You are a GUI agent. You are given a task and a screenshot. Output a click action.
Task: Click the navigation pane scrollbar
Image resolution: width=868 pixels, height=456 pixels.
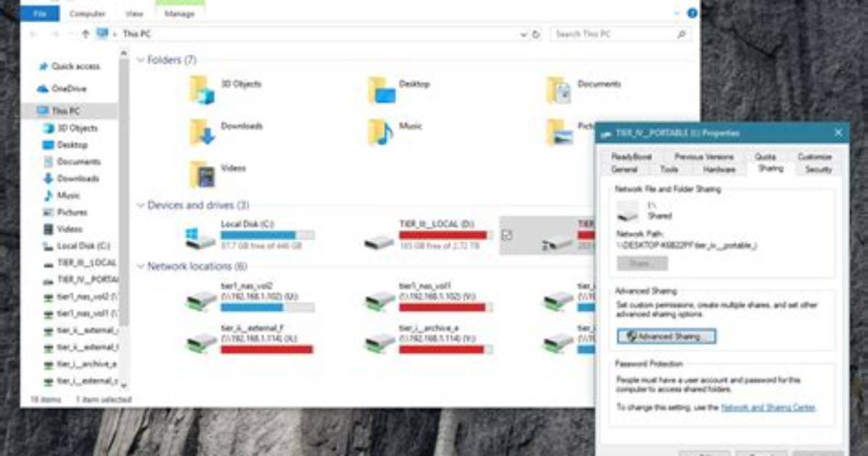123,191
